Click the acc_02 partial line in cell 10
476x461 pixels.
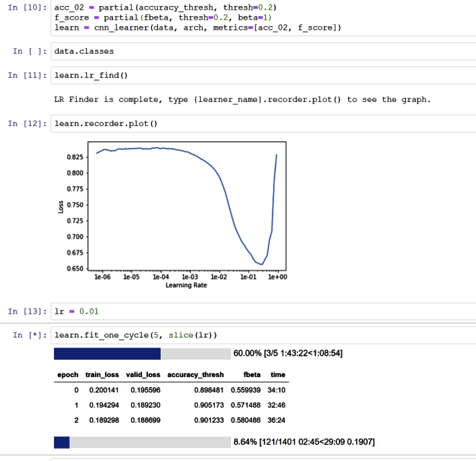(165, 7)
